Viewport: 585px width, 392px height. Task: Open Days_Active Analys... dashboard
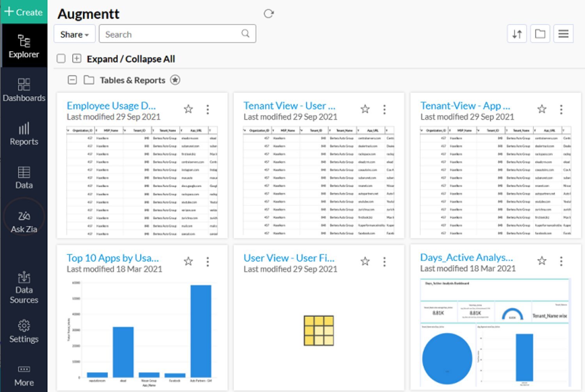[x=466, y=257]
